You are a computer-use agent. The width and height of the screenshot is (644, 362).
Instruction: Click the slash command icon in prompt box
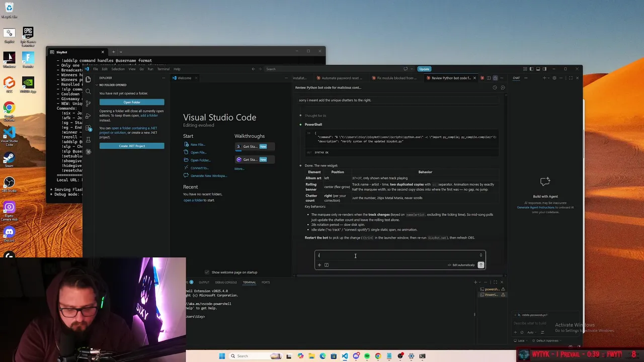tap(327, 265)
